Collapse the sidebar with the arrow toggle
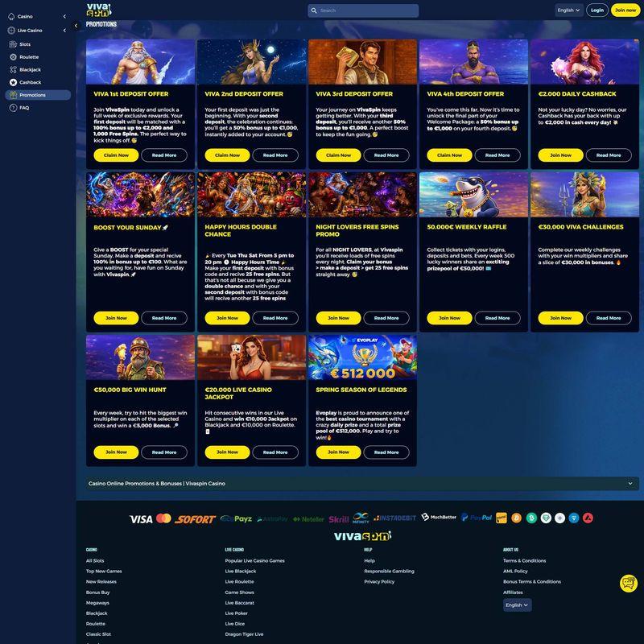The image size is (644, 644). click(76, 26)
